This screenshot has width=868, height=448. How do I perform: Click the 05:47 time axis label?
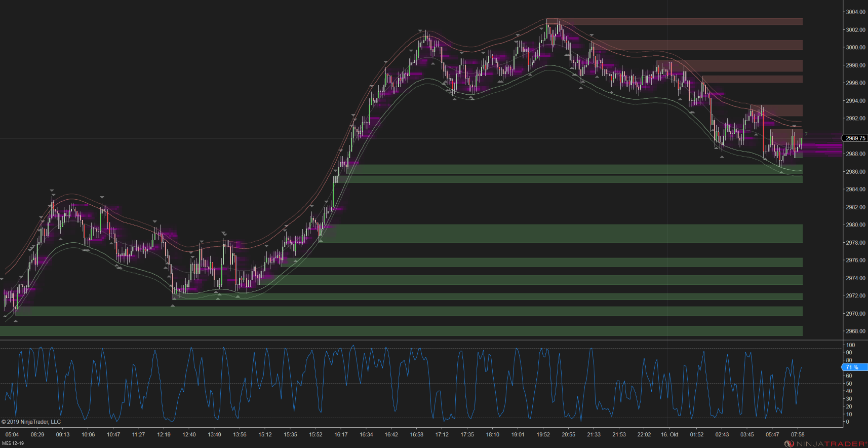point(773,434)
